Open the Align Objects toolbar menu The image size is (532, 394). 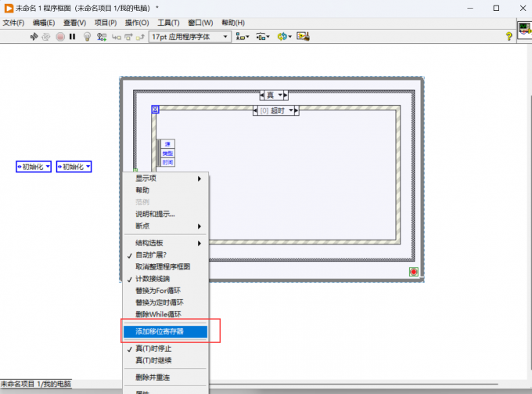click(243, 36)
